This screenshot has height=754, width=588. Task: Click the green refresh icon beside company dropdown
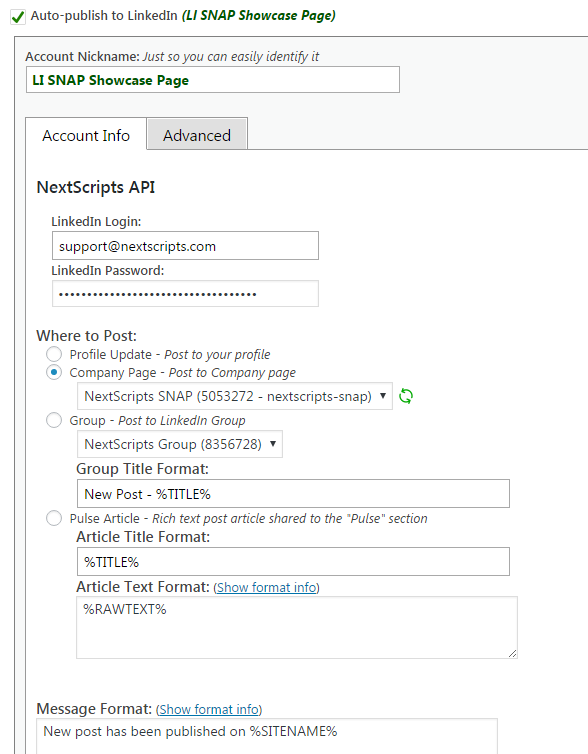tap(406, 396)
